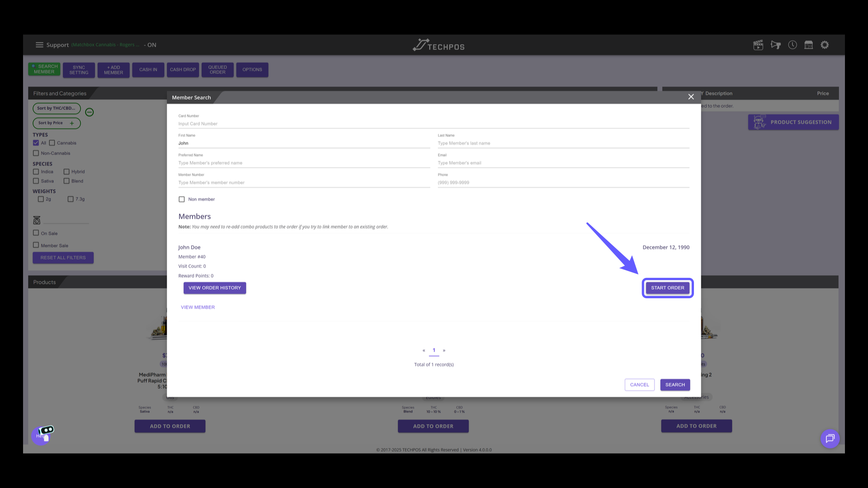Check the Indica species checkbox
The width and height of the screenshot is (868, 488).
(x=36, y=172)
